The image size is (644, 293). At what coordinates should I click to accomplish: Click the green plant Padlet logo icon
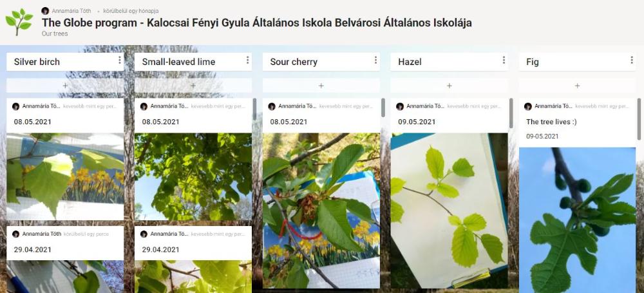19,22
